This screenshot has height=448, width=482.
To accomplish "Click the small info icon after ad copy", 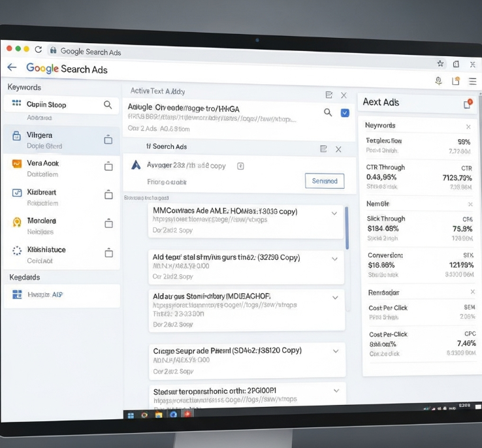I will 240,167.
